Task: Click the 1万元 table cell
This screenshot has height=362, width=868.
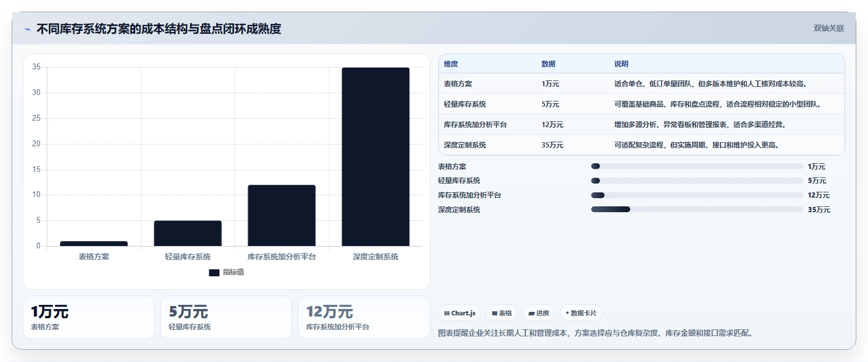Action: tap(550, 84)
